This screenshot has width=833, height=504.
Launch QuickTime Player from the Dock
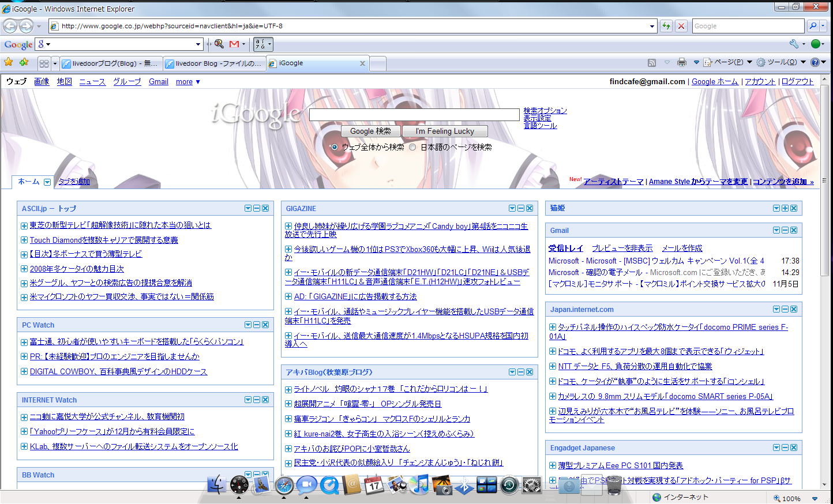329,486
